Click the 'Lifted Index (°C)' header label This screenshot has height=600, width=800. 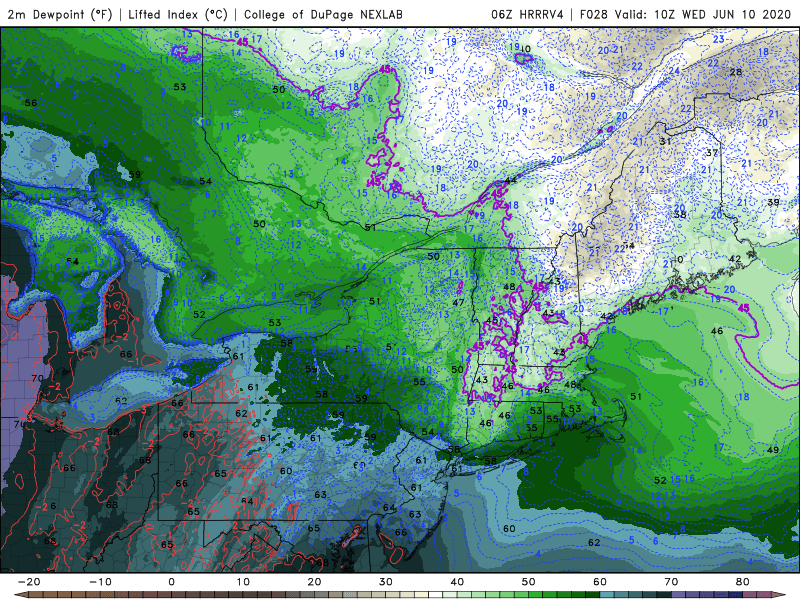[x=178, y=14]
